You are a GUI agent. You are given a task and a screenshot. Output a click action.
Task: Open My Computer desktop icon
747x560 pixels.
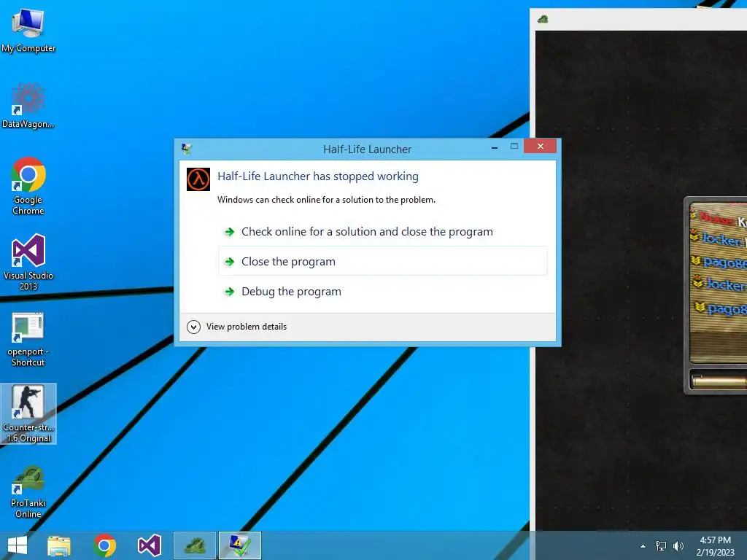click(x=28, y=31)
